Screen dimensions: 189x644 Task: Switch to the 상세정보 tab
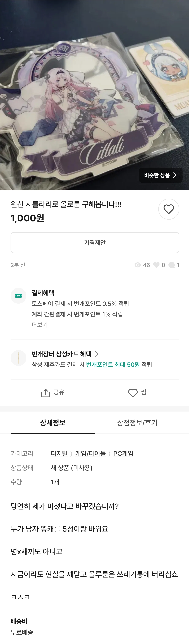[53, 423]
